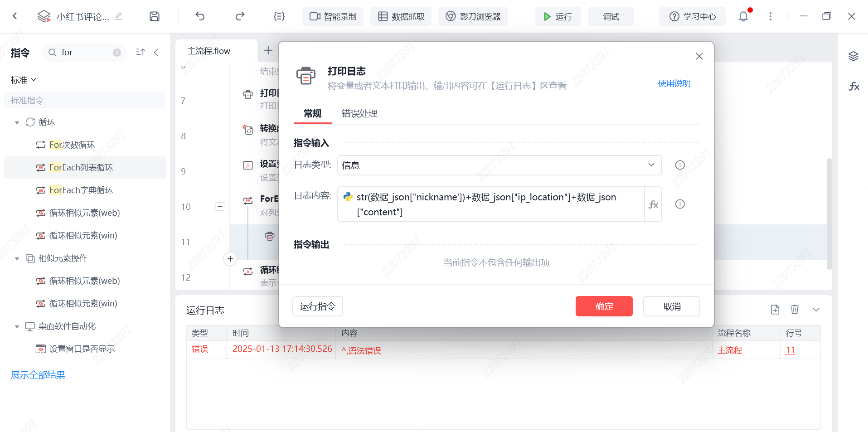Click the print-log icon on line 7

point(248,95)
